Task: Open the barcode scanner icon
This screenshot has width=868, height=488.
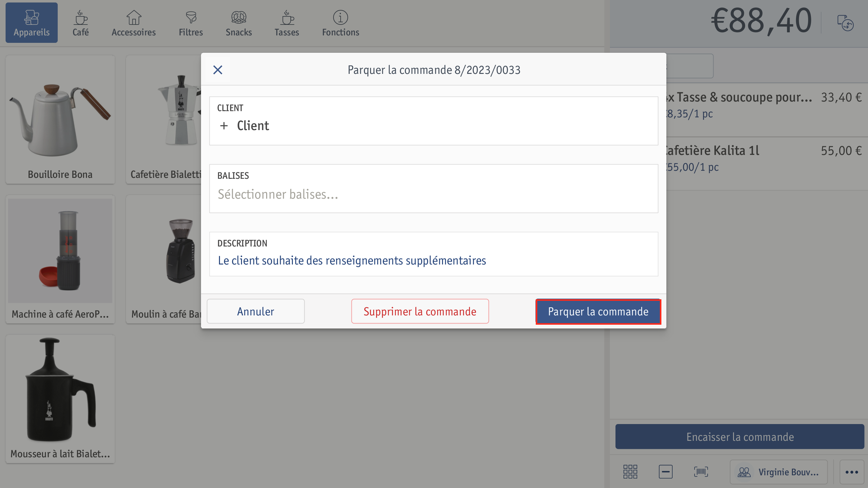Action: tap(701, 472)
